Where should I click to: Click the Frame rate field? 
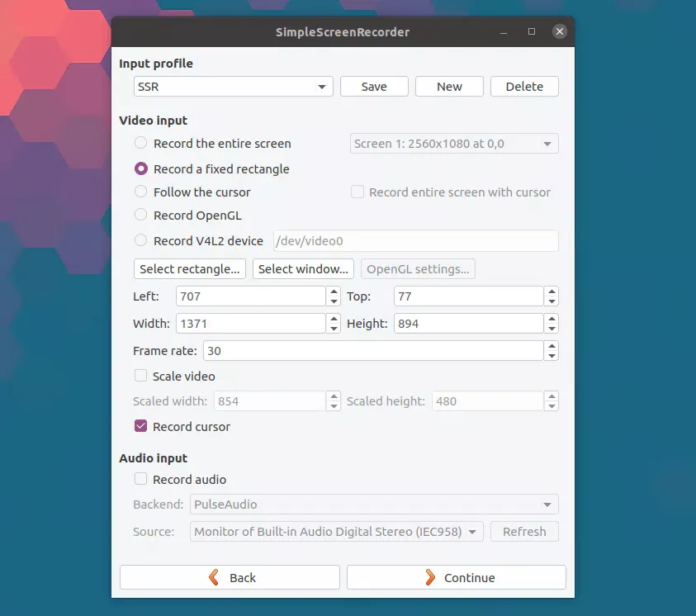click(x=373, y=351)
